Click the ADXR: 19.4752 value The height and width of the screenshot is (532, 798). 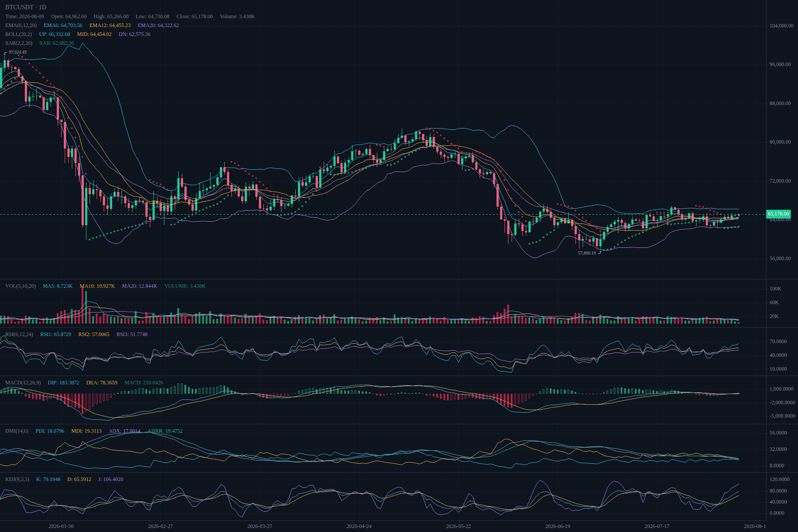(165, 431)
